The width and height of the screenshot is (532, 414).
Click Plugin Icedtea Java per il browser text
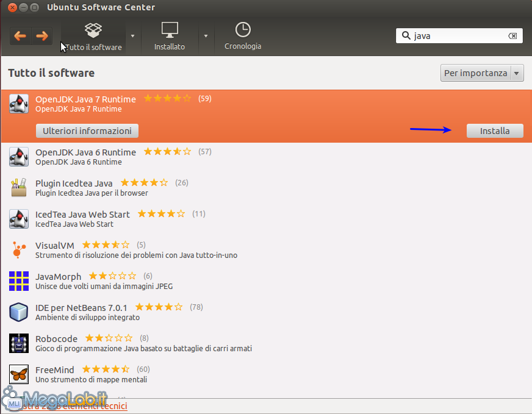pyautogui.click(x=92, y=193)
